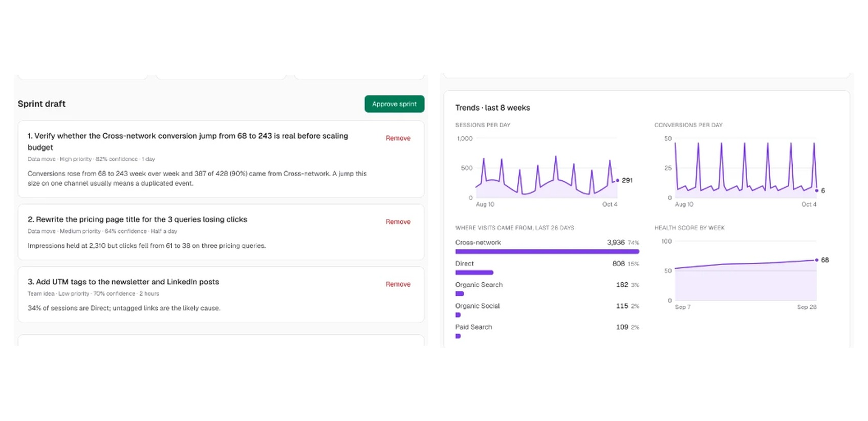Click the 291 sessions end-point value
Viewport: 868px width, 421px height.
627,180
